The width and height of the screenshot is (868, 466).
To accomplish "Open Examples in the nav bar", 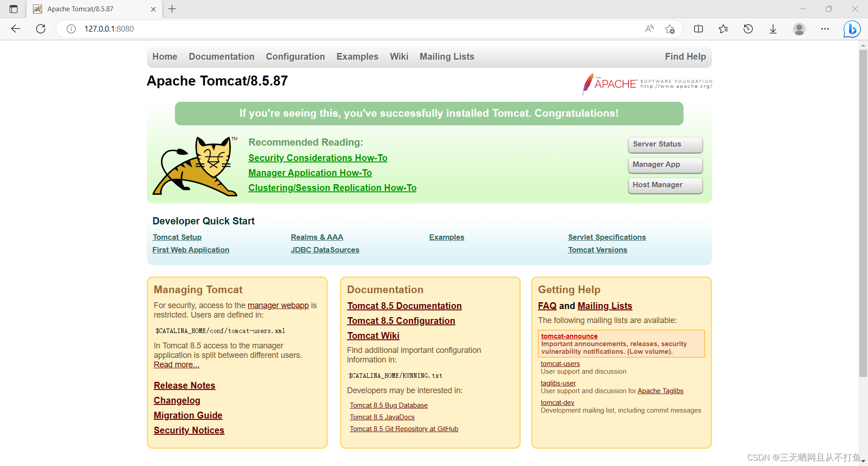I will point(357,57).
